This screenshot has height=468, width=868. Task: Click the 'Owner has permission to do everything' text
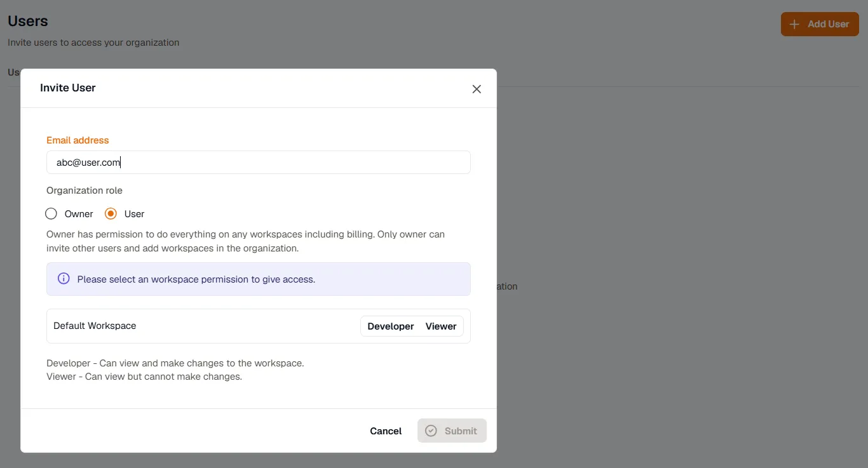point(246,241)
